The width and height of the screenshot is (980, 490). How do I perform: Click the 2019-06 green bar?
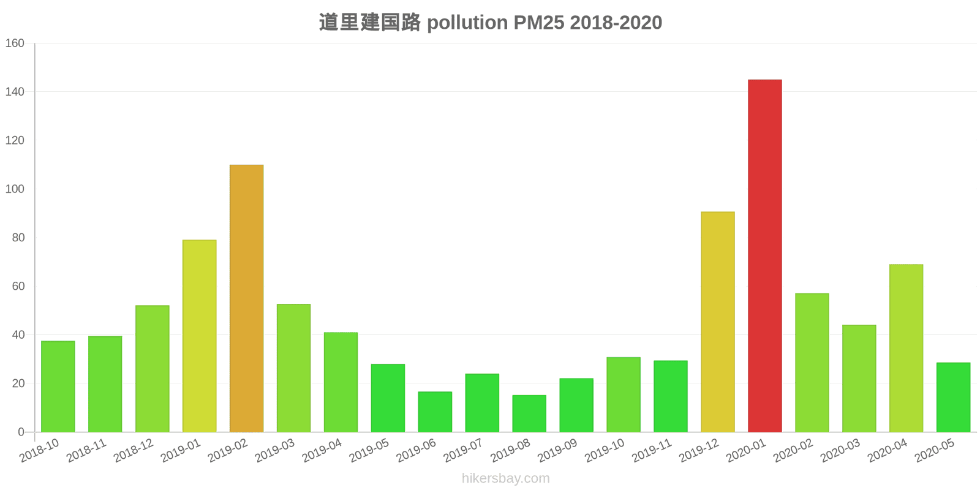coord(435,412)
